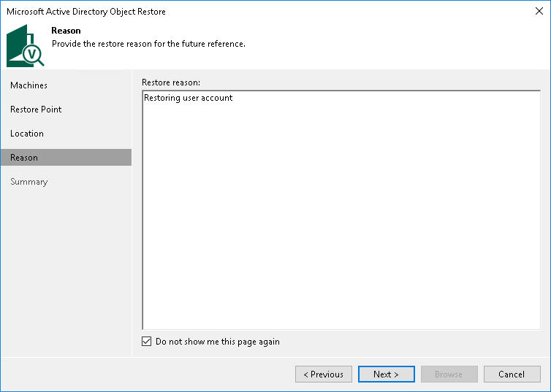Viewport: 551px width, 392px height.
Task: Click the disabled Browse button
Action: coord(449,374)
